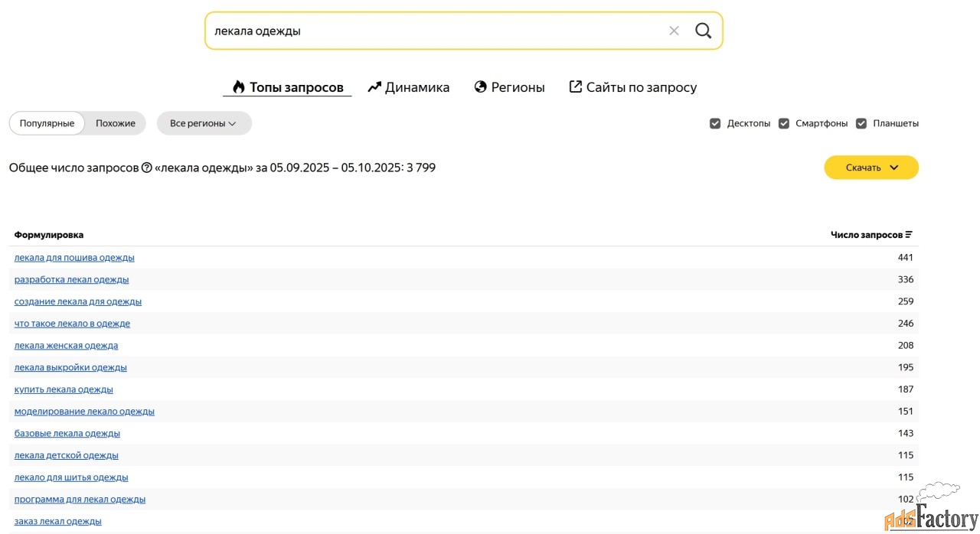Open программа для лекал одежды query

80,500
